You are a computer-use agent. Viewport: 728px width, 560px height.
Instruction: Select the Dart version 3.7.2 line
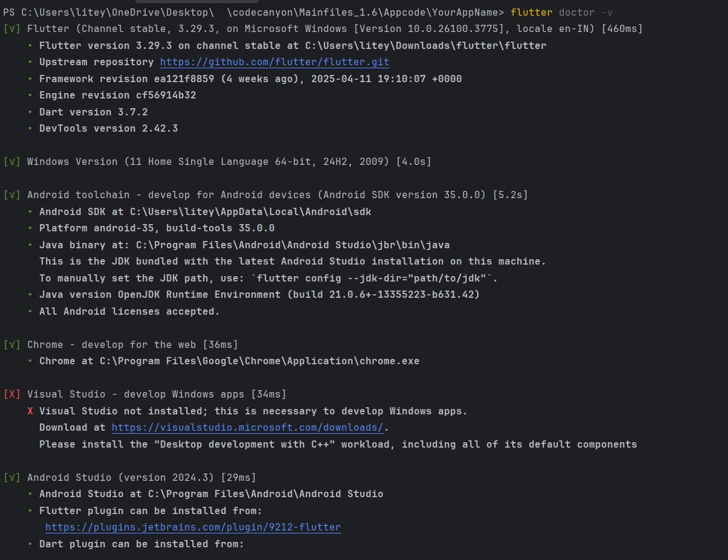tap(94, 112)
